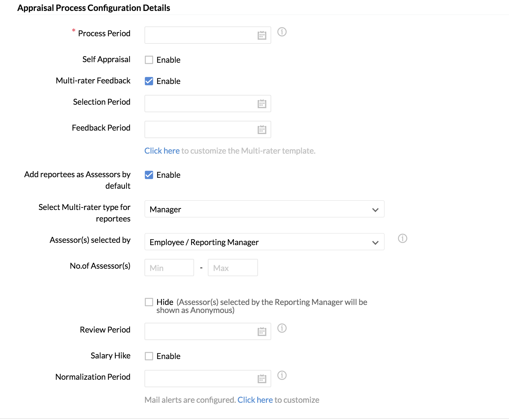The height and width of the screenshot is (420, 509).
Task: Open calendar picker for Feedback Period
Action: 262,130
